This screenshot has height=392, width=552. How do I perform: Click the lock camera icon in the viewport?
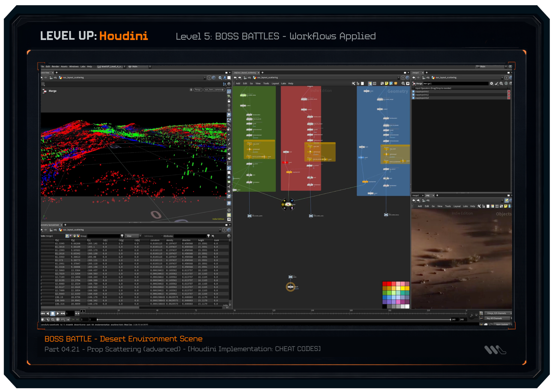pos(191,90)
